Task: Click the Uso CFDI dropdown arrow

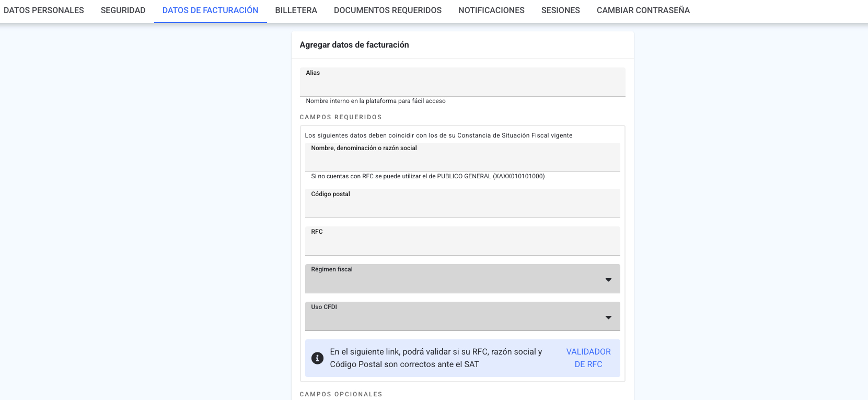Action: click(x=608, y=317)
